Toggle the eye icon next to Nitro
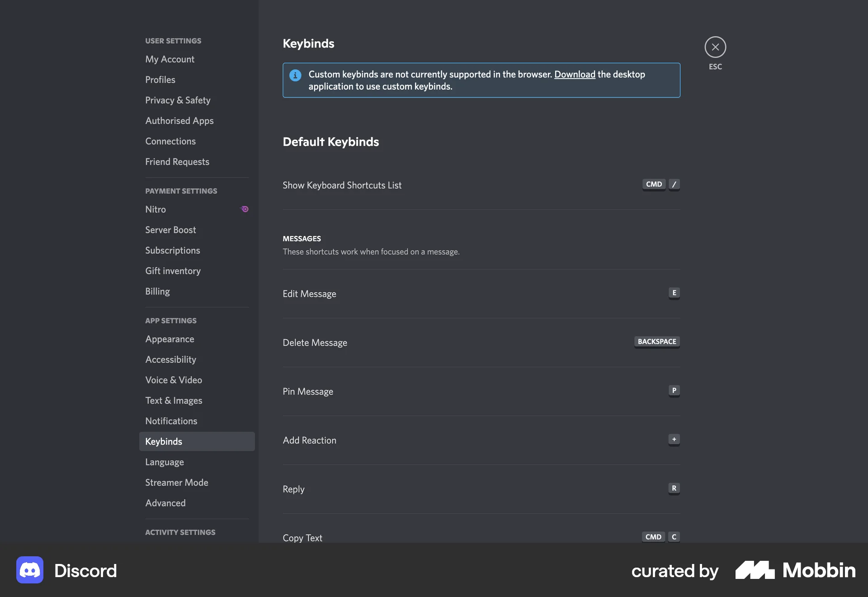Screen dimensions: 868x597 [245, 209]
